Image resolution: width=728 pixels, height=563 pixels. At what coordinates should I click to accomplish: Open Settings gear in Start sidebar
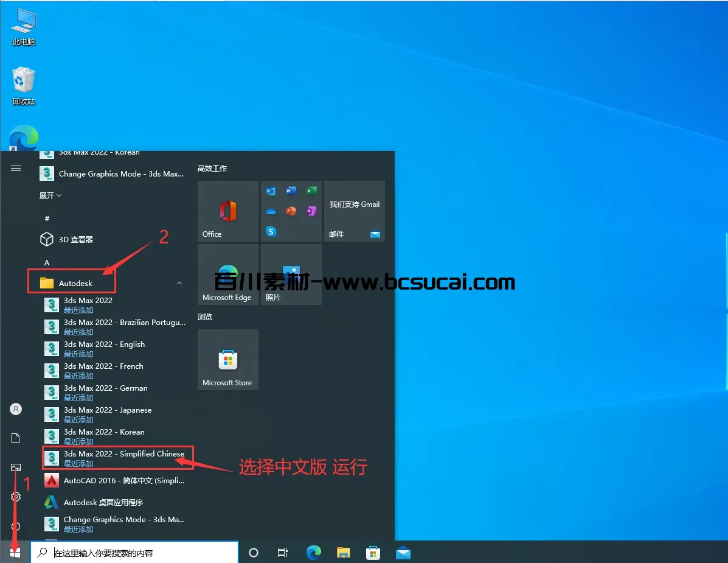[x=15, y=497]
